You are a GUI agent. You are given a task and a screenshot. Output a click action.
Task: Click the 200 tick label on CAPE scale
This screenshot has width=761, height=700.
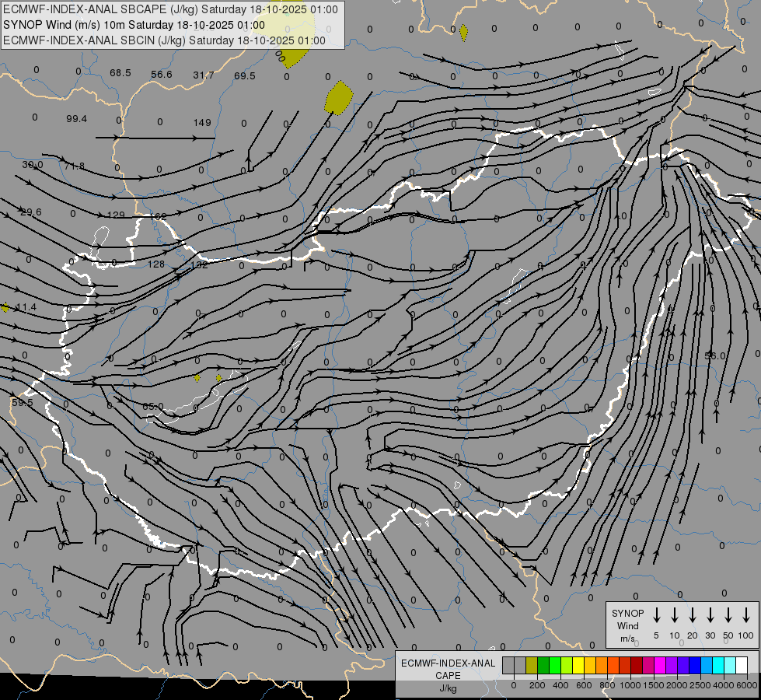(x=537, y=685)
